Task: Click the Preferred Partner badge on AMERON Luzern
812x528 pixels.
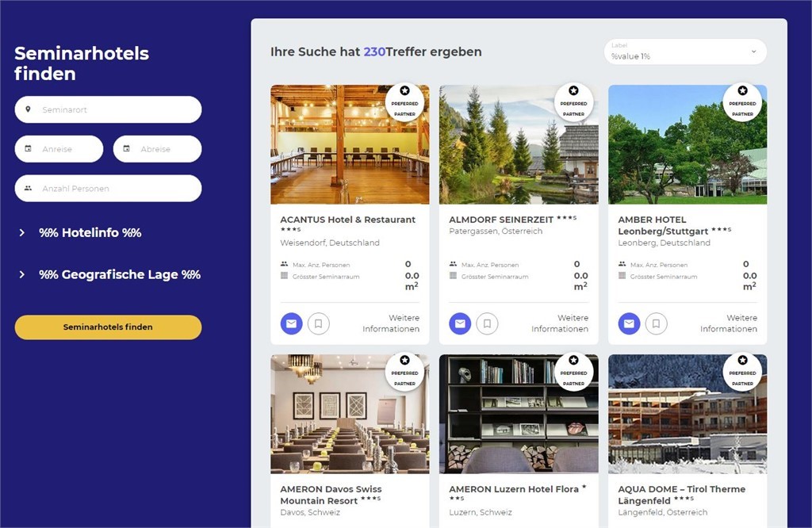Action: pos(574,372)
